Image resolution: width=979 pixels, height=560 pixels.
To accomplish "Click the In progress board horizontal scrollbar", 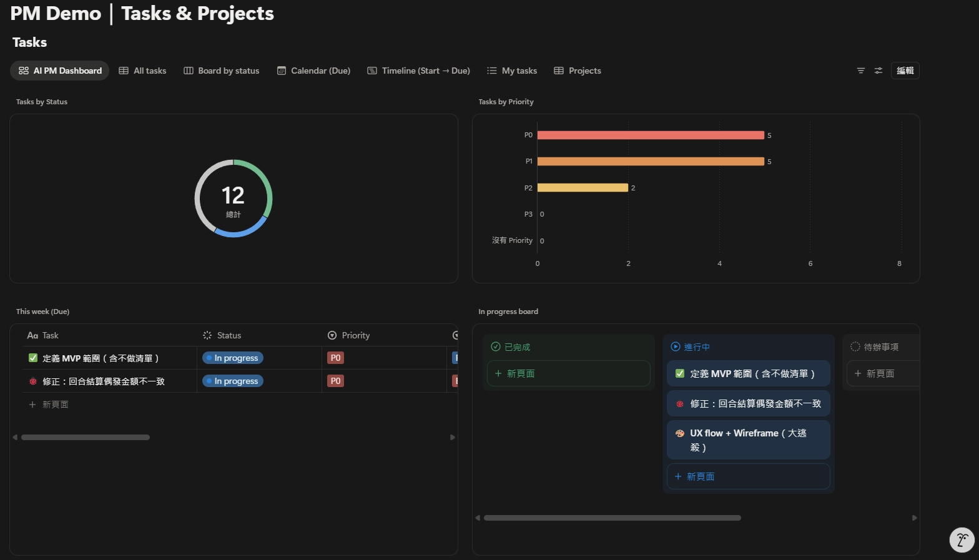I will (612, 518).
